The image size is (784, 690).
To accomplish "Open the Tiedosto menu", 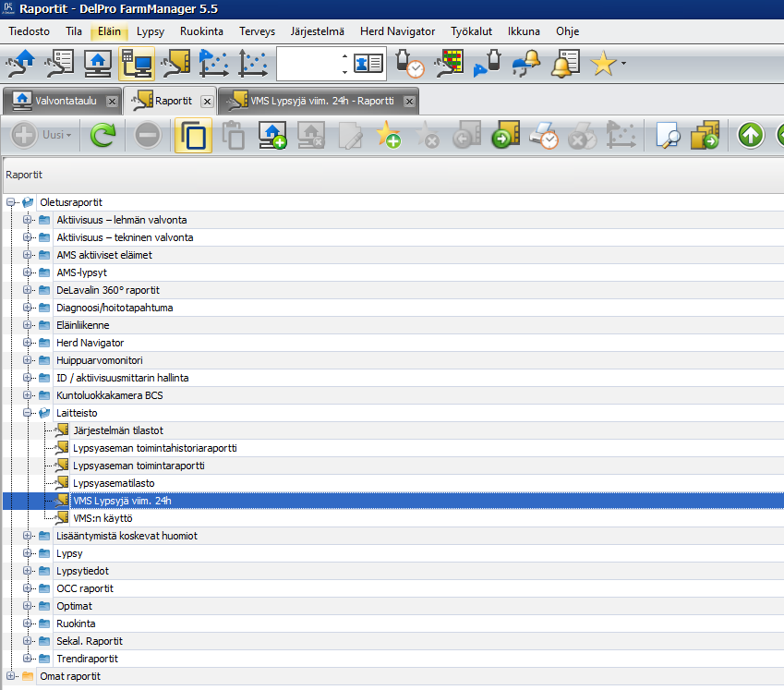I will pos(29,31).
